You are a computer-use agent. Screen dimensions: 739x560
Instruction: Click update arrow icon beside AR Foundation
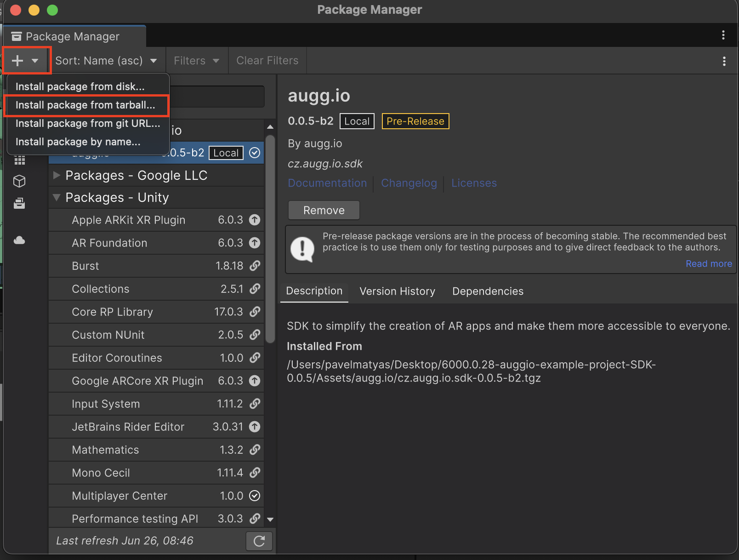click(255, 243)
